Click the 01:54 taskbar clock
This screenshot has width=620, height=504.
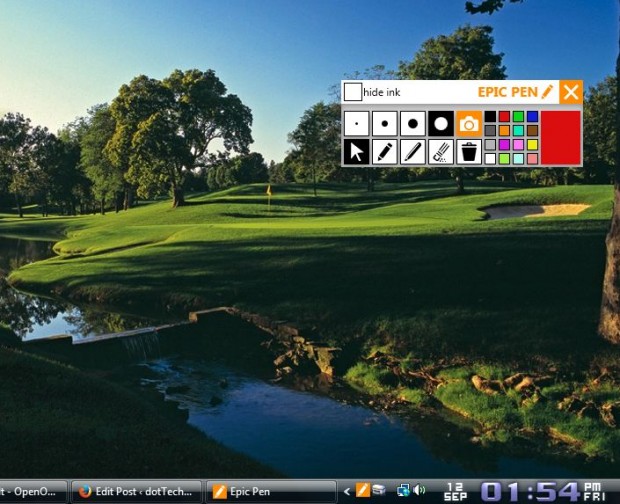coord(531,492)
